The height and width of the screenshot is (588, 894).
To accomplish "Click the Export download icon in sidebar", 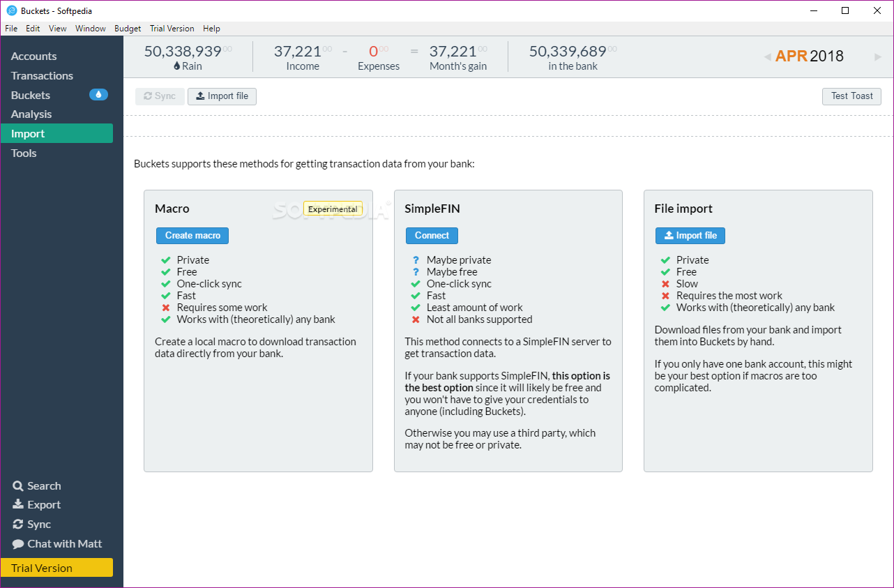I will 18,505.
